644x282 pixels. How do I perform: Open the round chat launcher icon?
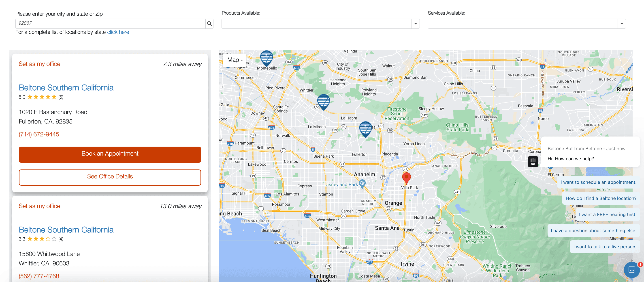click(x=631, y=269)
